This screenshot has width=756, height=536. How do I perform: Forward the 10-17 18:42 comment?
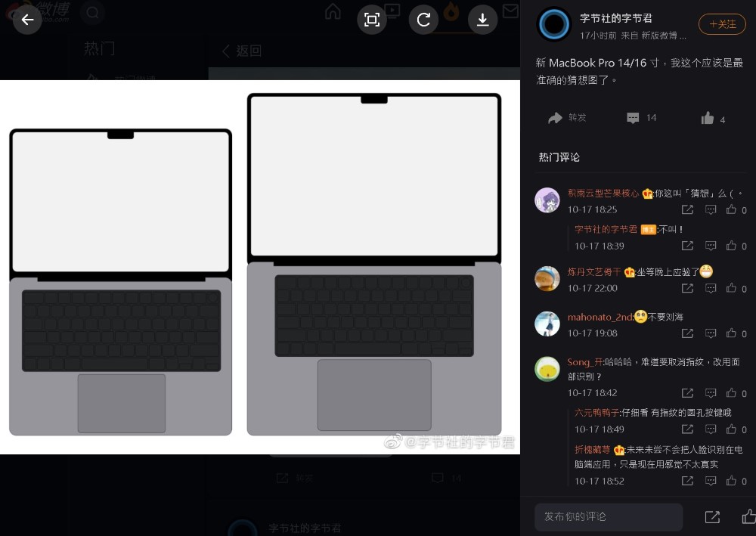click(687, 393)
